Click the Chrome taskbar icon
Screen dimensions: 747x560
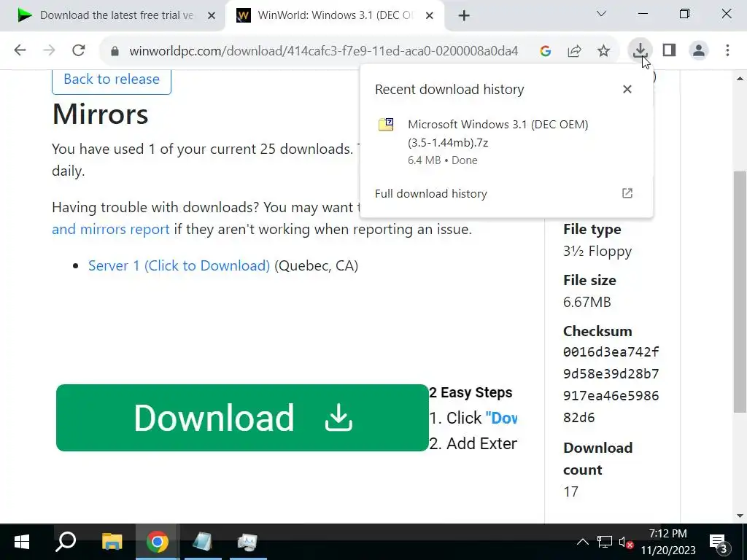(x=158, y=542)
